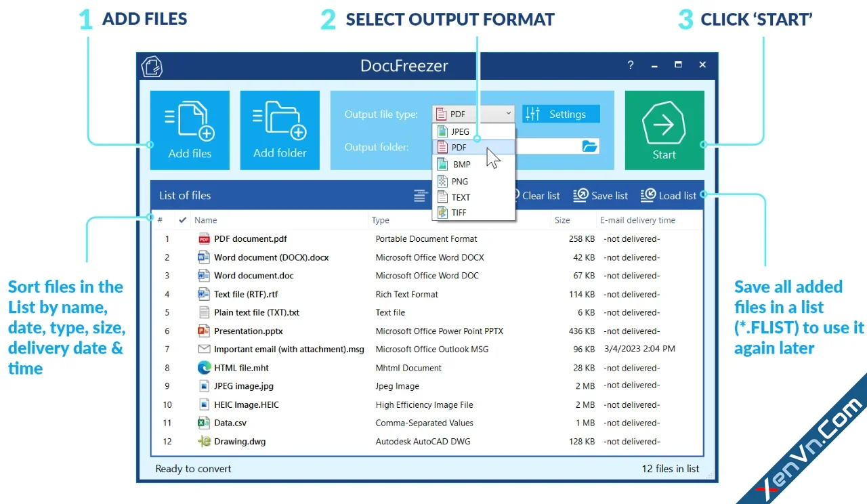This screenshot has height=504, width=867.
Task: Click the DocuFreezer logo icon
Action: (152, 66)
